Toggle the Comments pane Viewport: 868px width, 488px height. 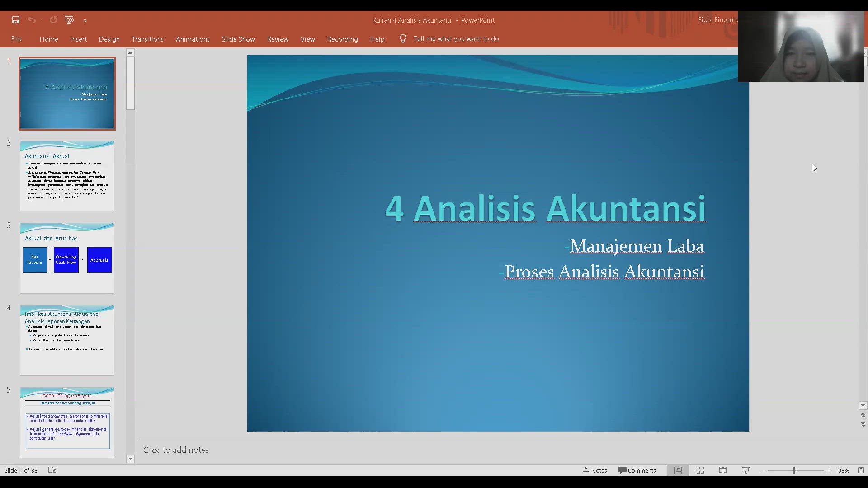pyautogui.click(x=637, y=470)
